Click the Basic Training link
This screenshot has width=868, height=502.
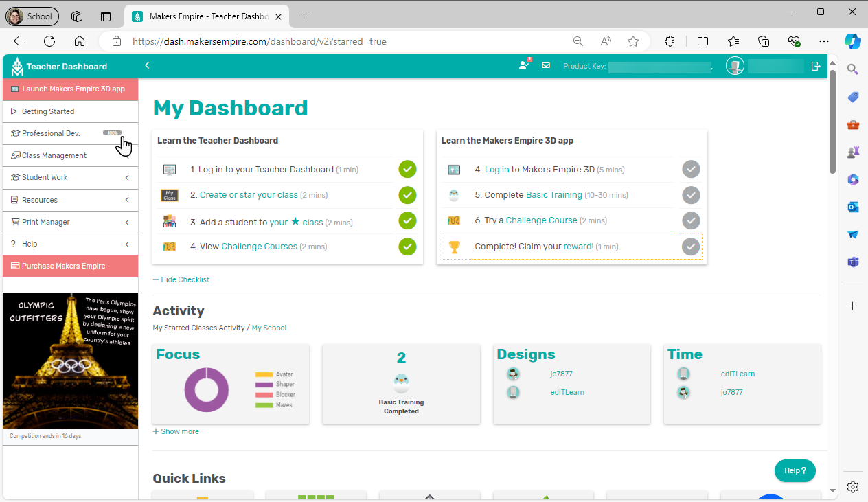point(553,195)
